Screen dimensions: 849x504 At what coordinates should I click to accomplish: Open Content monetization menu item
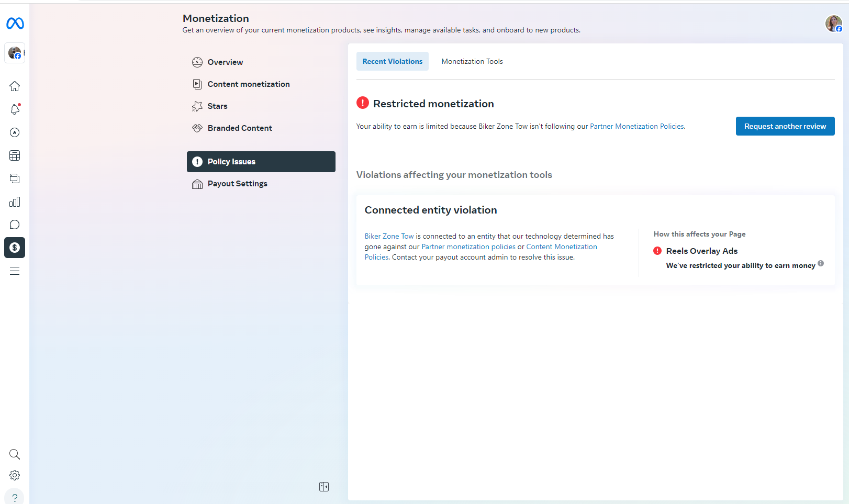click(x=261, y=84)
